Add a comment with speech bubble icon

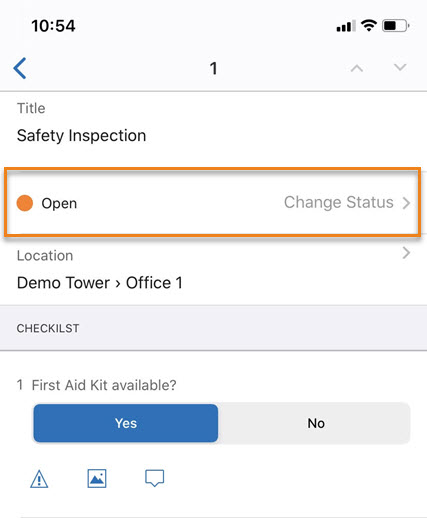point(154,478)
